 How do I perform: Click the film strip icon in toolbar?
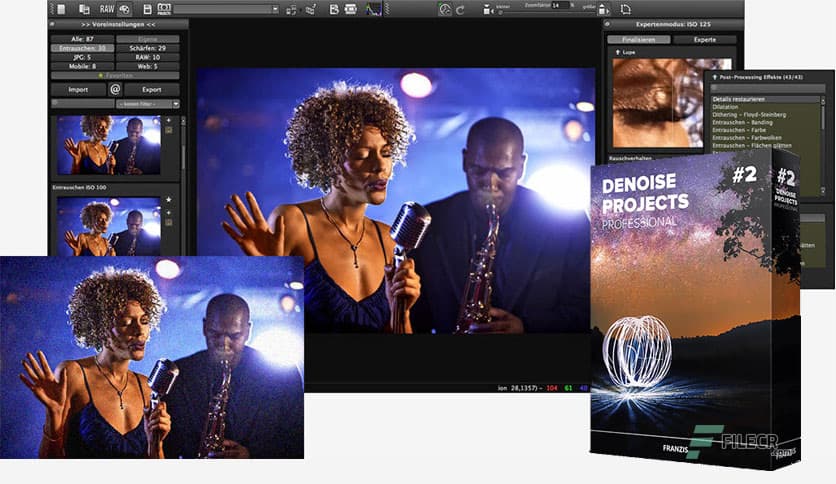(x=350, y=9)
